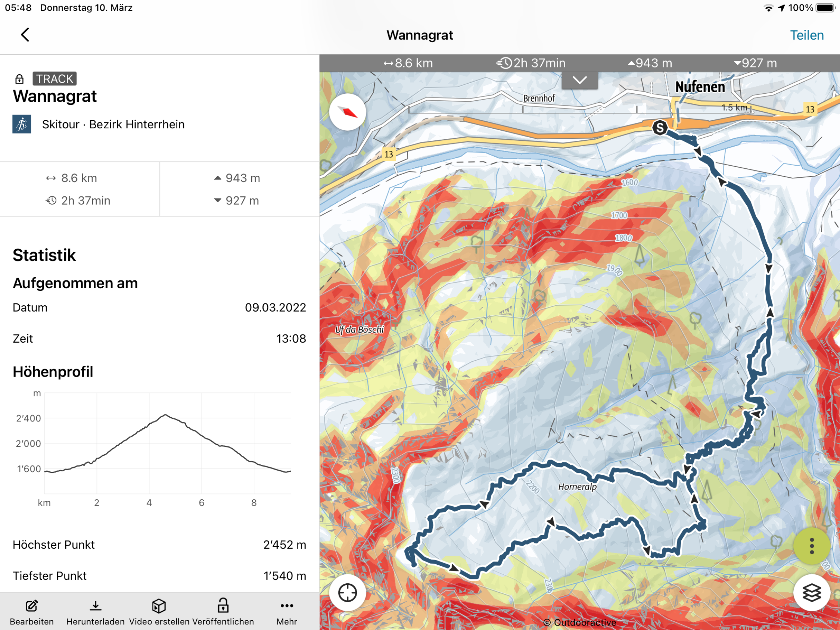Viewport: 840px width, 630px height.
Task: Open the Mehr options menu
Action: coord(287,612)
